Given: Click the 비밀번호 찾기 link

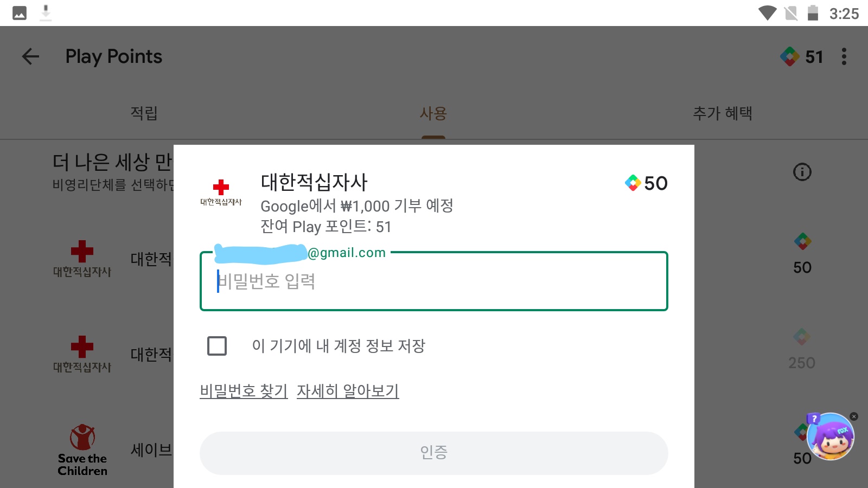Looking at the screenshot, I should 244,391.
